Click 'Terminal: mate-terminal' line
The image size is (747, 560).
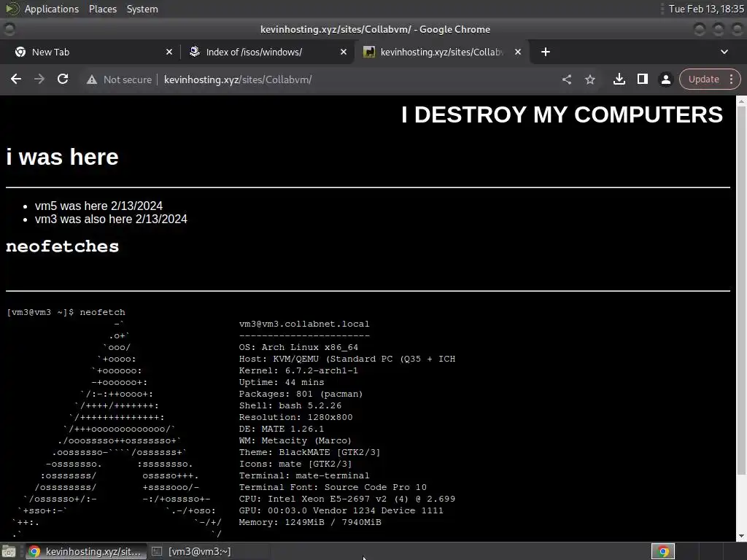[x=304, y=475]
